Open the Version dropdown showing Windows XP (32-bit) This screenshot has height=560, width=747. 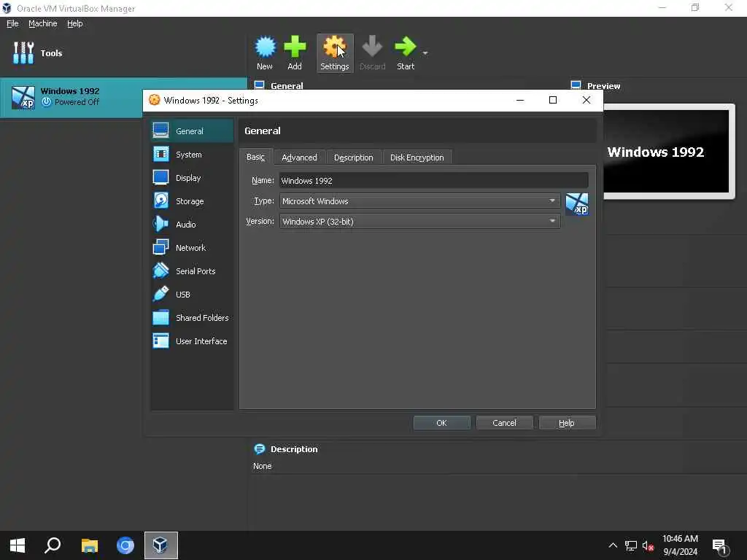pos(419,222)
